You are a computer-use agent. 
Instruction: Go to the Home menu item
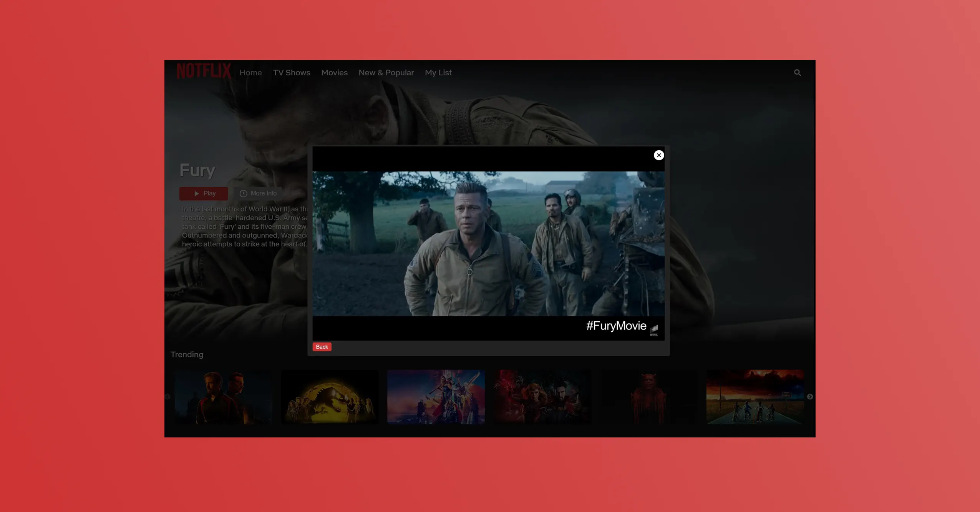250,73
